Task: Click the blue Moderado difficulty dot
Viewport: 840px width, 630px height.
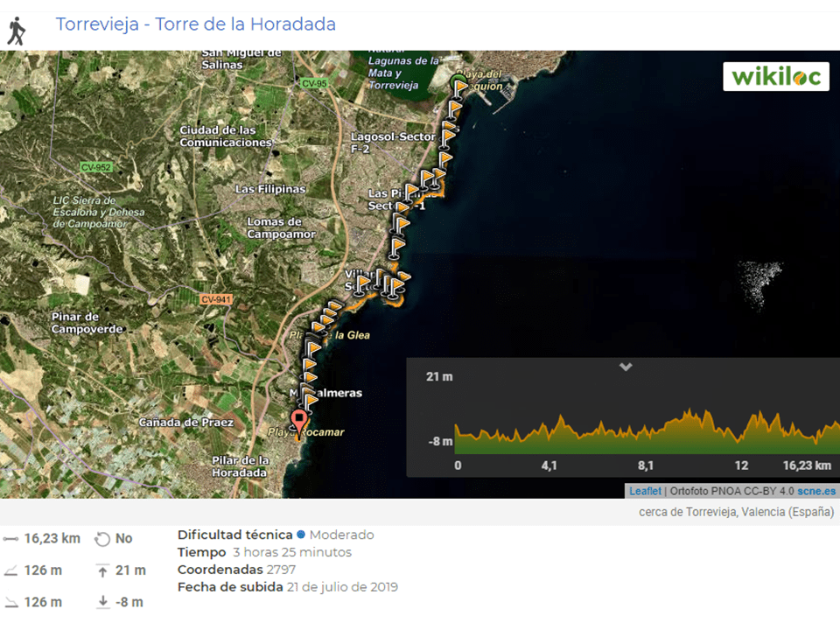Action: (301, 535)
